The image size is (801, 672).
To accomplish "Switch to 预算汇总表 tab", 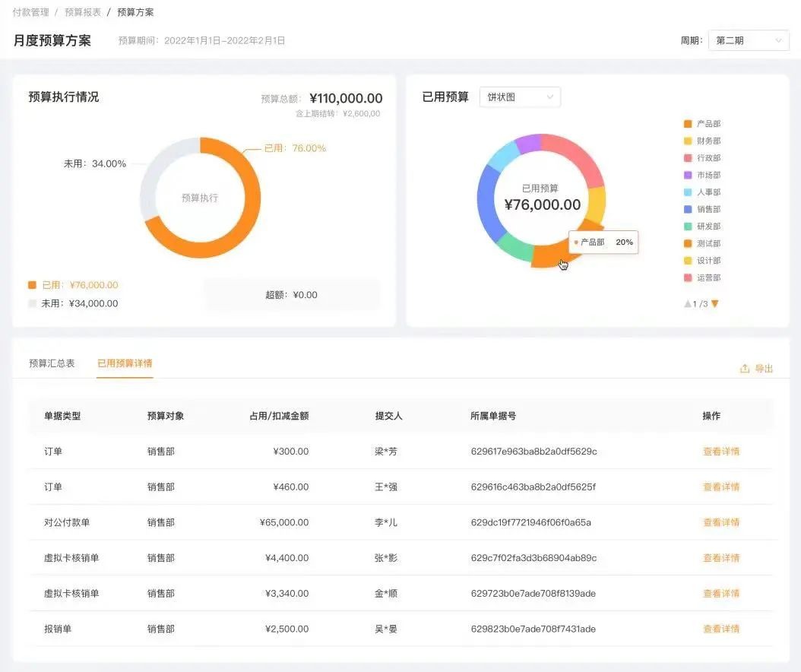I will tap(52, 363).
